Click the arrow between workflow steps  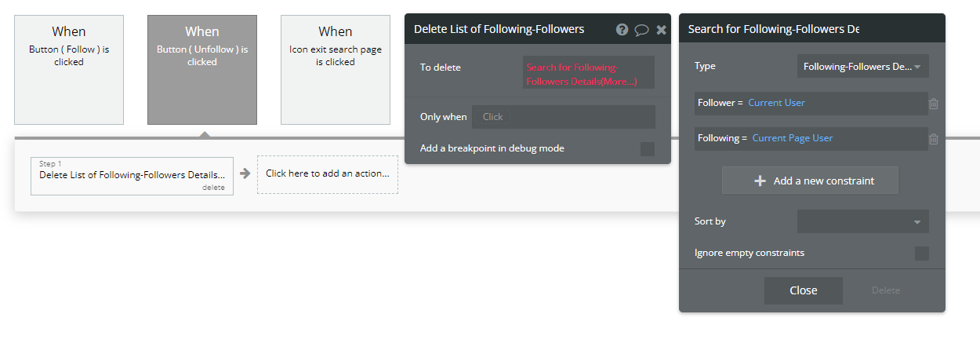tap(245, 173)
